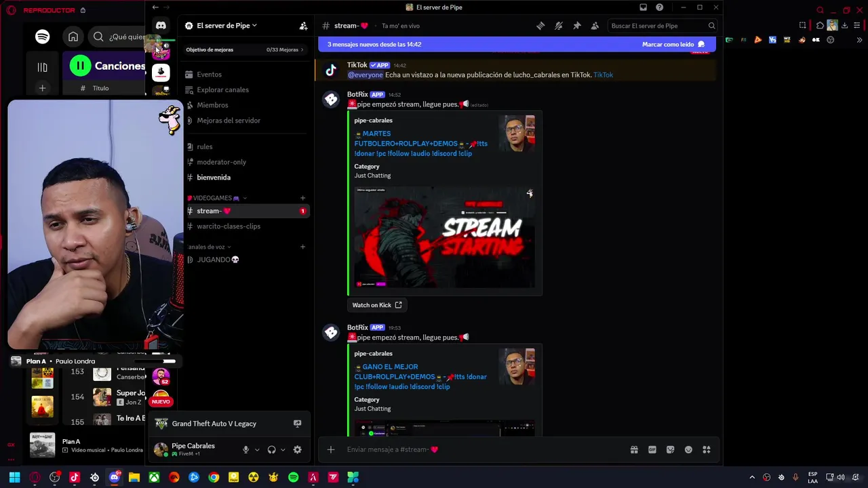Pause playback in Spotify Canciones header
Viewport: 868px width, 488px height.
(80, 66)
